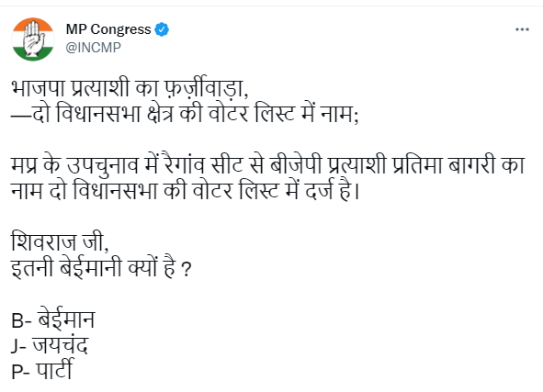Select the question इतनी बेईमानी क्यों है ?
The width and height of the screenshot is (543, 392).
(101, 267)
